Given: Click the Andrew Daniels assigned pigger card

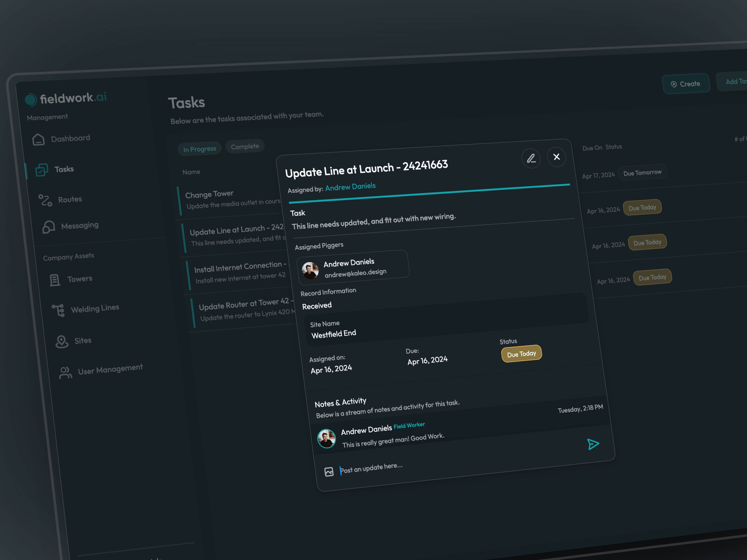Looking at the screenshot, I should [x=353, y=268].
